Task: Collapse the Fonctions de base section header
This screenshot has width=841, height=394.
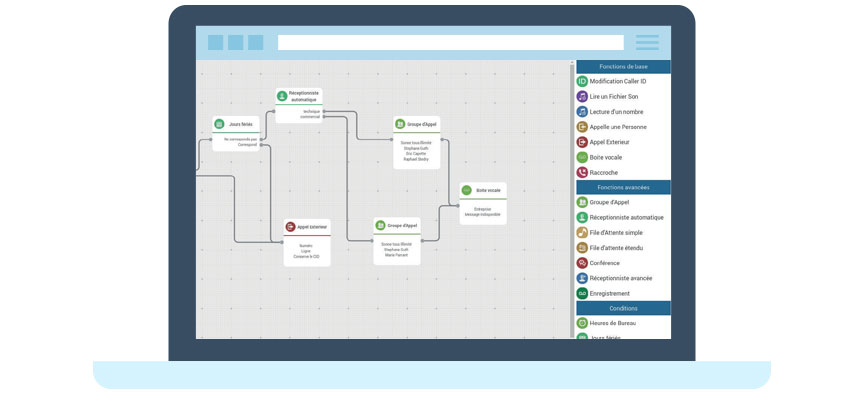Action: point(623,66)
